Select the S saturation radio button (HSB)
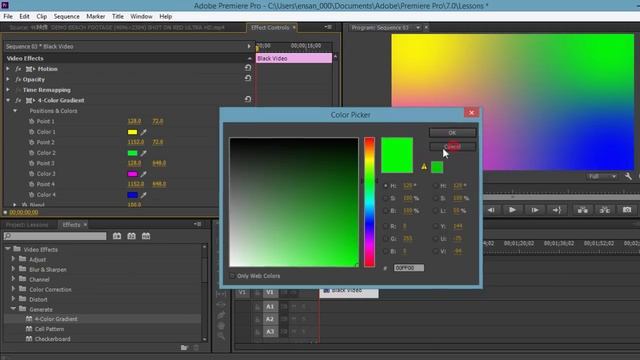This screenshot has height=360, width=640. (x=386, y=198)
